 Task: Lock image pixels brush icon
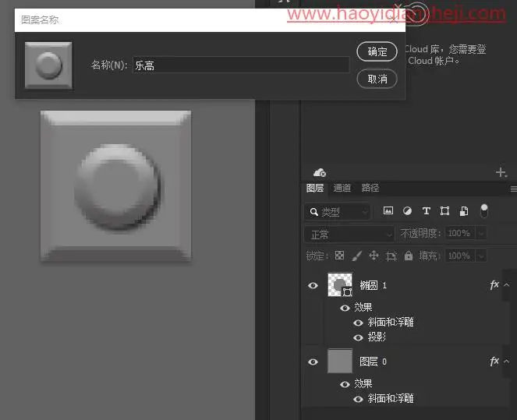tap(356, 256)
